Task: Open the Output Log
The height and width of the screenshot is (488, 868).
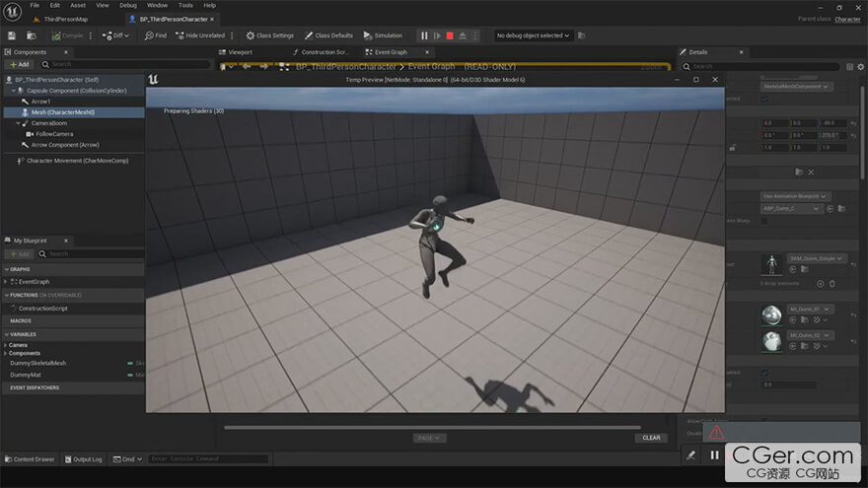Action: 84,459
